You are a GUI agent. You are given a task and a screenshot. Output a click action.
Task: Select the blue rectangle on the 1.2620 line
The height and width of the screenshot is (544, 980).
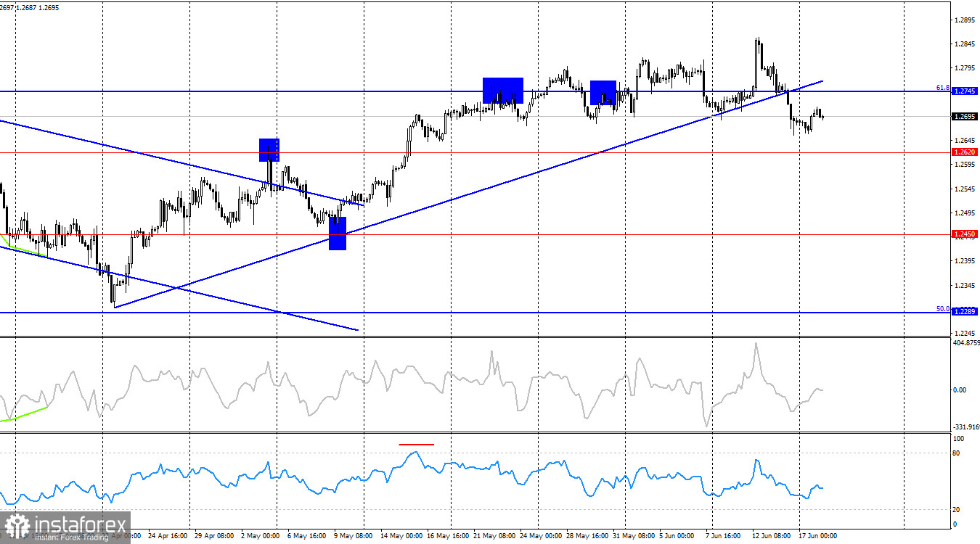coord(269,149)
